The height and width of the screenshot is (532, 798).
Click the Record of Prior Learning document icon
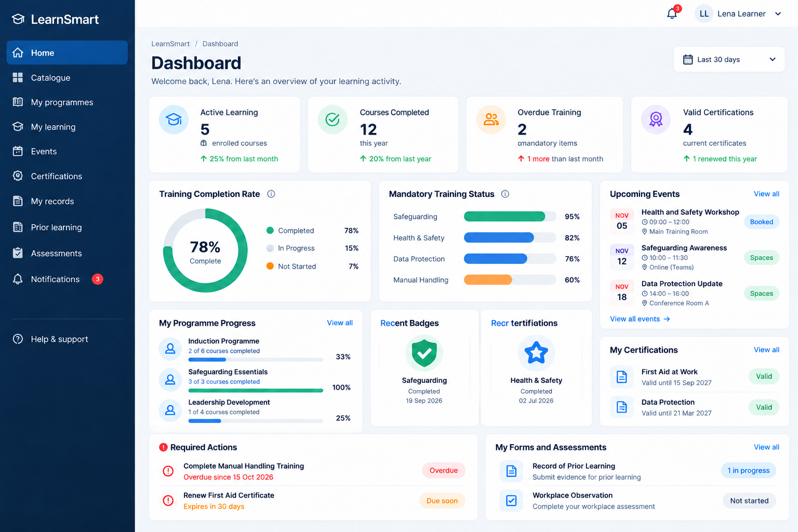511,471
